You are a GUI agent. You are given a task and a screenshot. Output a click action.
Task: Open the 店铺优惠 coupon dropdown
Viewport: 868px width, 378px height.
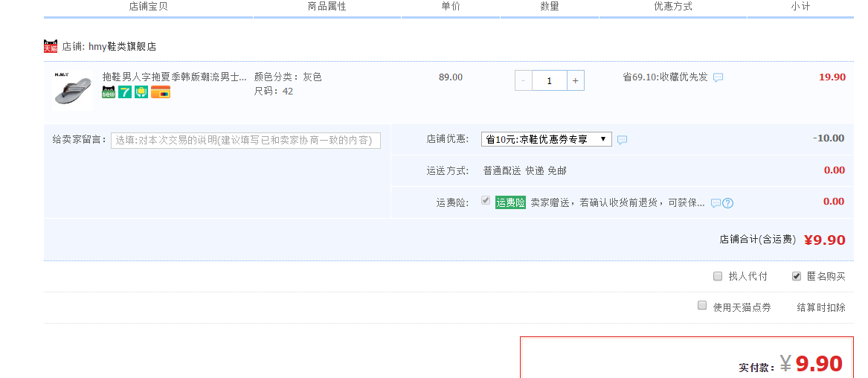tap(547, 139)
